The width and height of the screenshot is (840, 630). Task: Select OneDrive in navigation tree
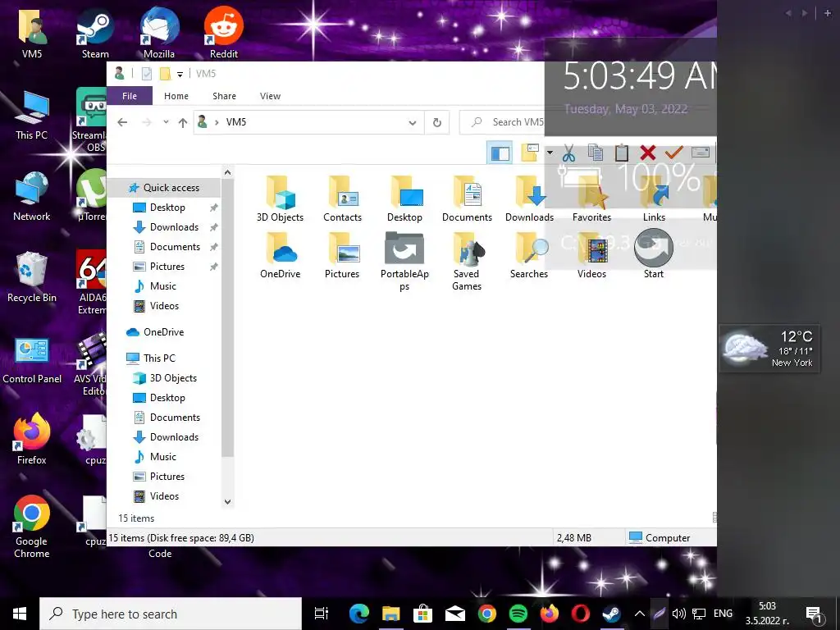click(x=163, y=332)
